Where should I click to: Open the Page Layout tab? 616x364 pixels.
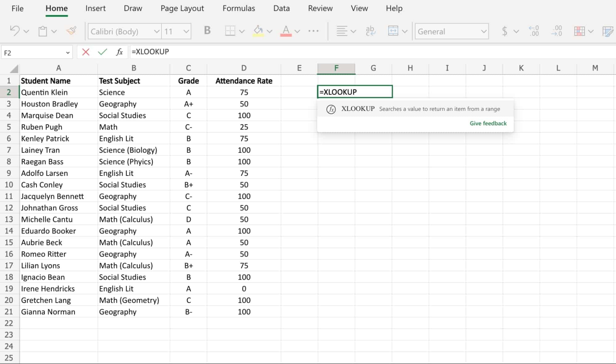click(x=182, y=8)
